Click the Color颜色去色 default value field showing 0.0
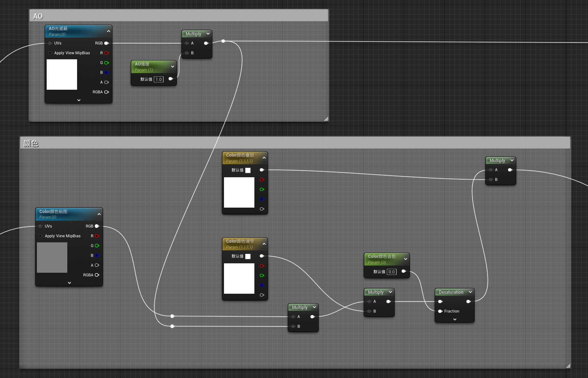The image size is (588, 378). pos(392,272)
